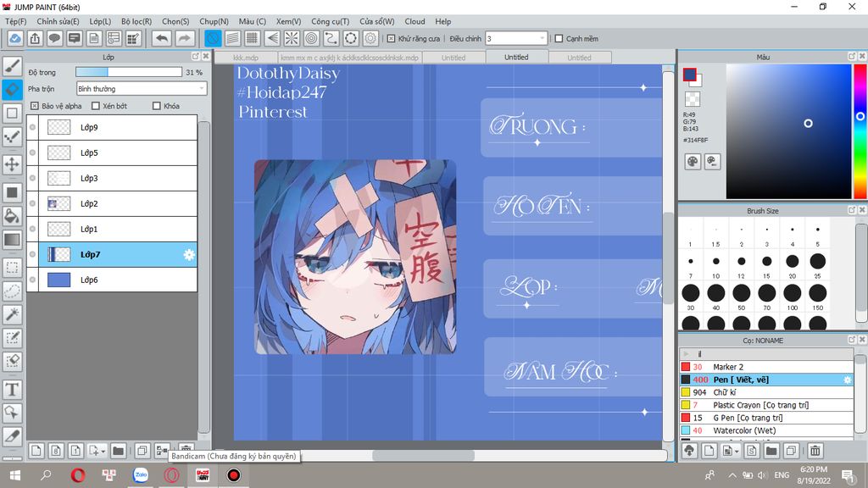868x488 pixels.
Task: Click the speech bubble icon in toolbar
Action: point(54,38)
